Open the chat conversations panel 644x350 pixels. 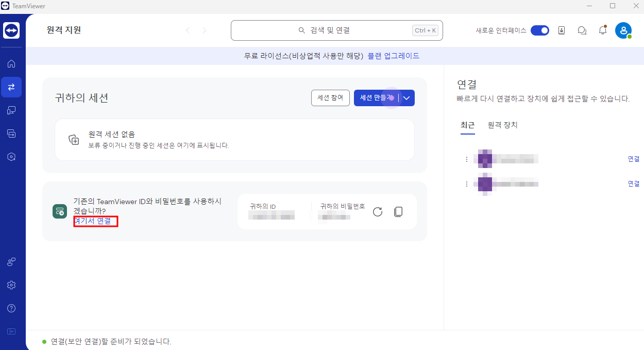(582, 30)
